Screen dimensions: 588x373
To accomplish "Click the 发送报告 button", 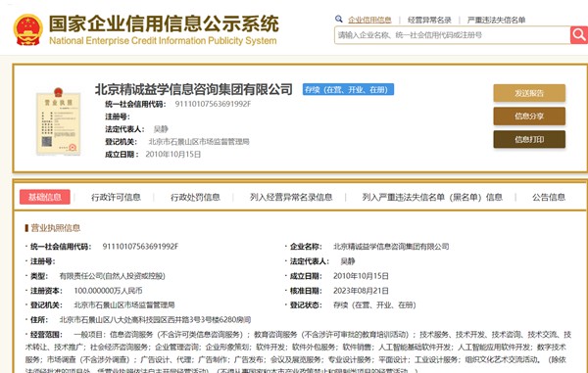I will click(529, 93).
